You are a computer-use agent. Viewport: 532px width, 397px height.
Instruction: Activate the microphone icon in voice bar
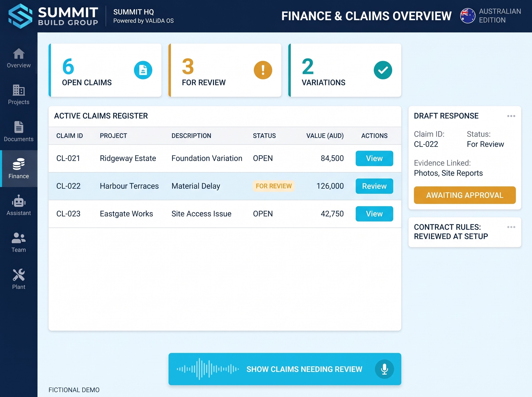(384, 369)
